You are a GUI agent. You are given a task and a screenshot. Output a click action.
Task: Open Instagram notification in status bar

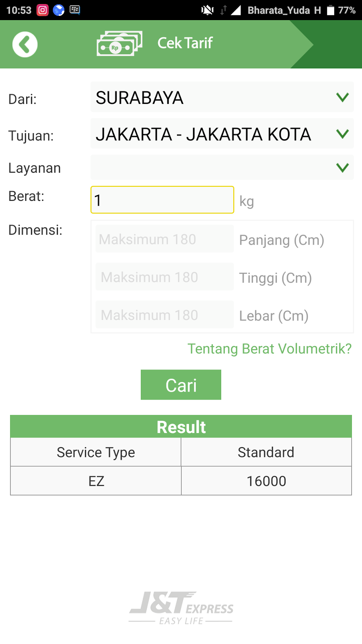(43, 10)
